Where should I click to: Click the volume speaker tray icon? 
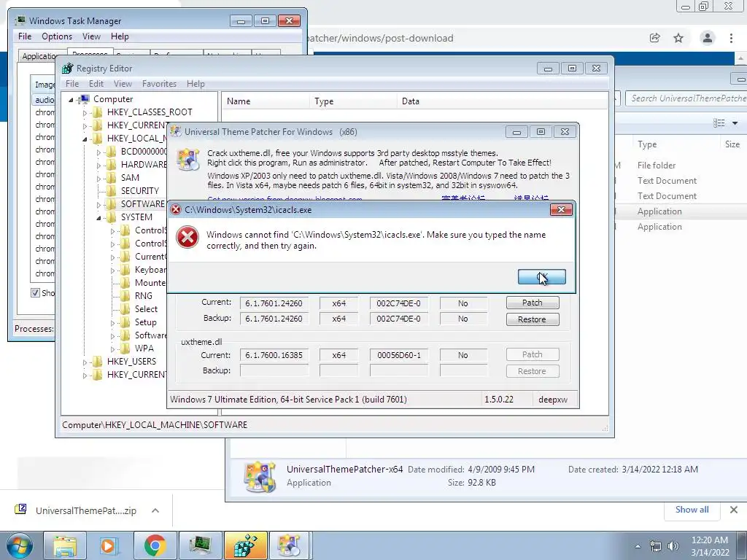[x=673, y=546]
